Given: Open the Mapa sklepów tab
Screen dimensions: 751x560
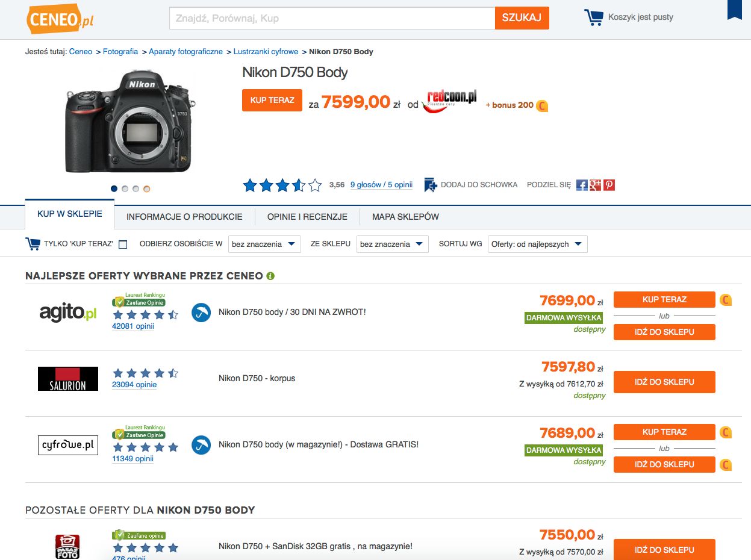Looking at the screenshot, I should (405, 217).
